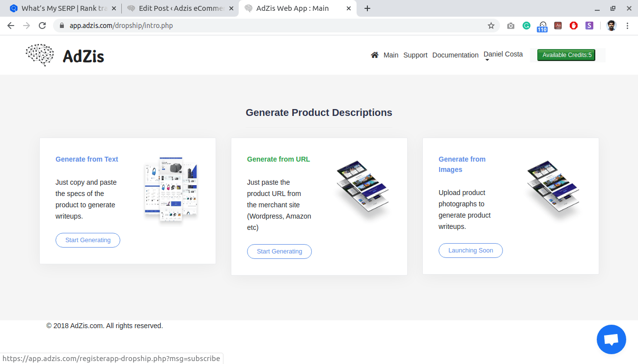638x364 pixels.
Task: Open the Chrome profile avatar
Action: click(611, 26)
